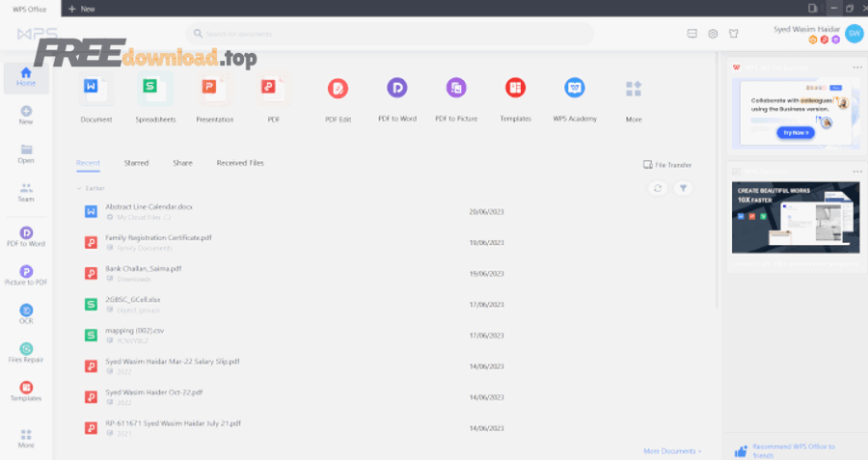The width and height of the screenshot is (868, 460).
Task: Open the settings gear in header
Action: pyautogui.click(x=713, y=34)
